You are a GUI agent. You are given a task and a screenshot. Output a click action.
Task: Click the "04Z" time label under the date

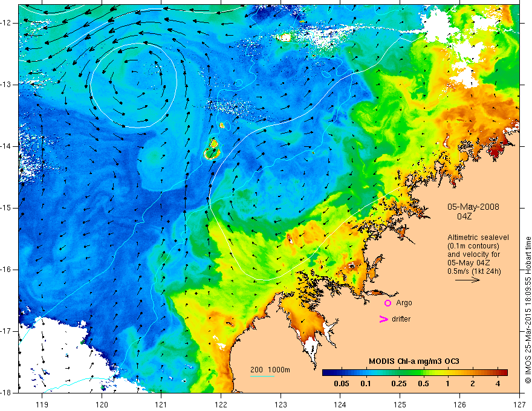click(x=464, y=216)
